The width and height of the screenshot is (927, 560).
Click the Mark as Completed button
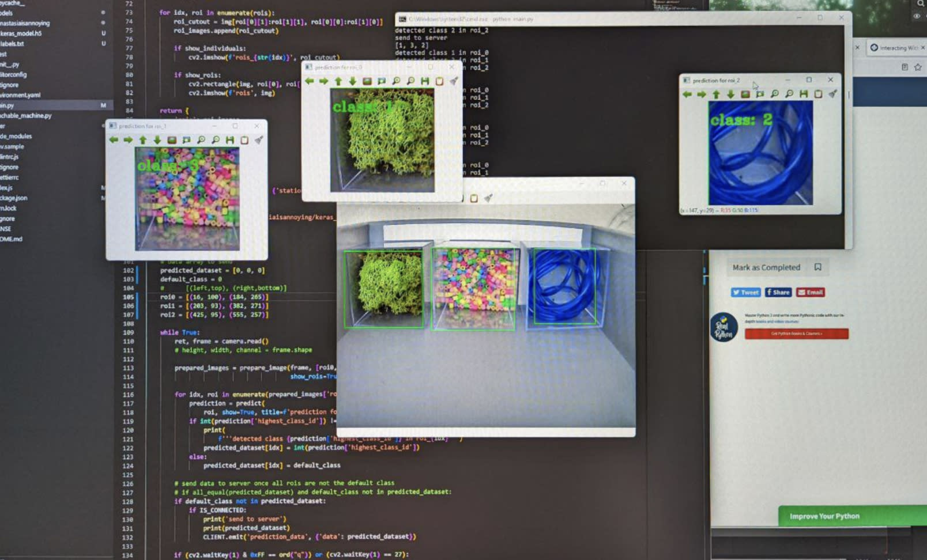[x=766, y=267]
